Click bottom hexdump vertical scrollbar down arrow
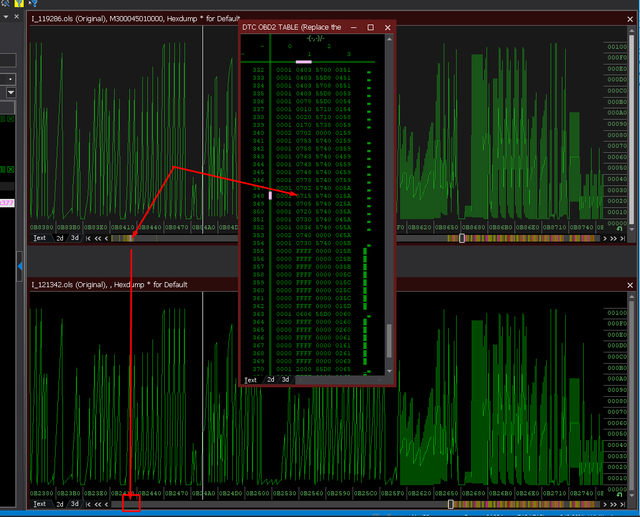This screenshot has width=640, height=517. [x=632, y=495]
